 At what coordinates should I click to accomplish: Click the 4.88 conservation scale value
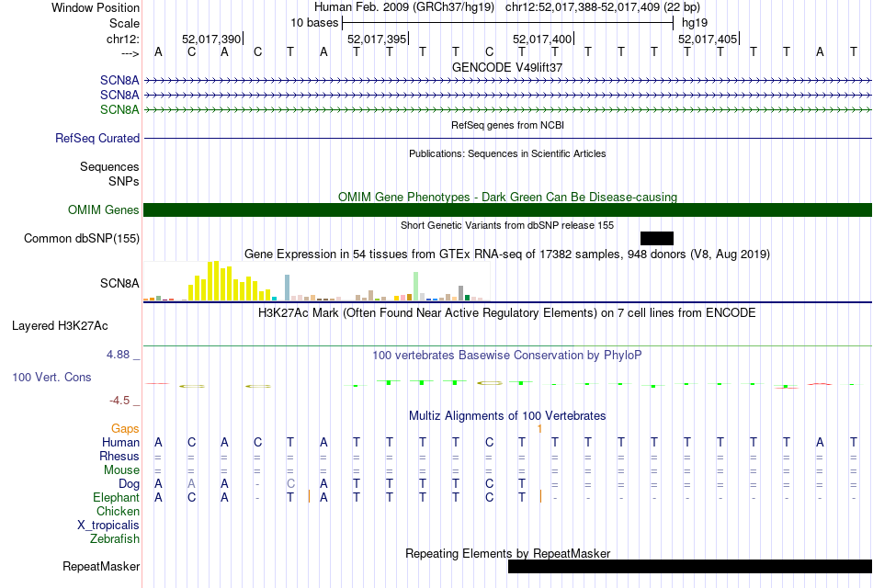click(118, 354)
